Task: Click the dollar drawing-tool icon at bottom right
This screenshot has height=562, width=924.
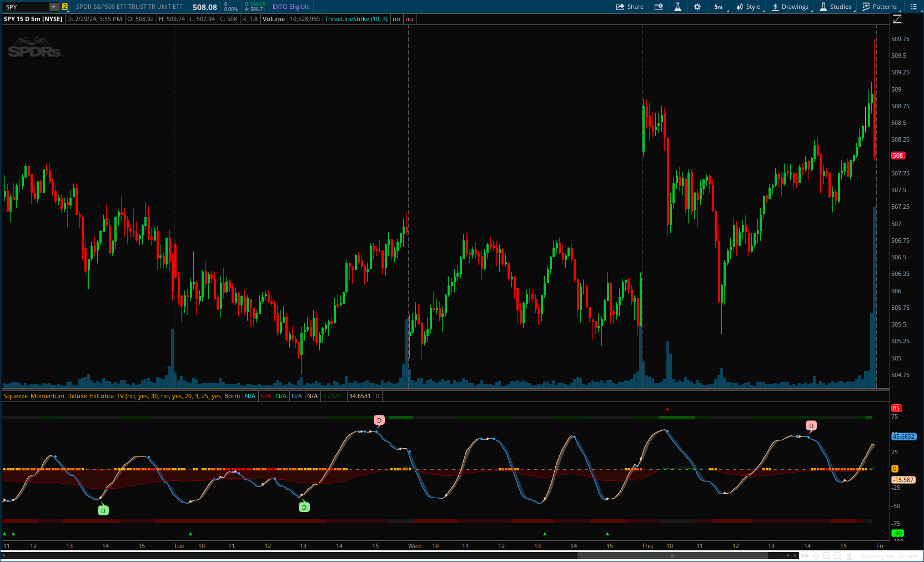Action: (849, 556)
